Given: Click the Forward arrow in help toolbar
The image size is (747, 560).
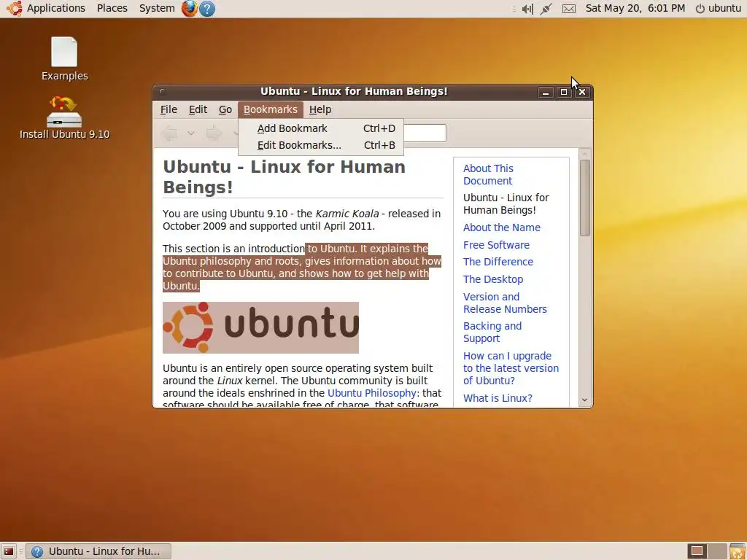Looking at the screenshot, I should pos(214,133).
